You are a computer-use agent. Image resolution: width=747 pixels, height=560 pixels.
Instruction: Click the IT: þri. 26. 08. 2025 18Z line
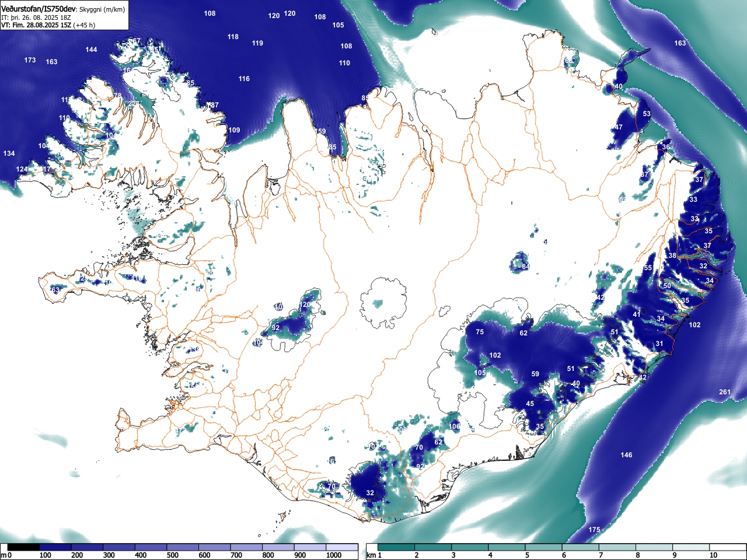click(x=36, y=17)
